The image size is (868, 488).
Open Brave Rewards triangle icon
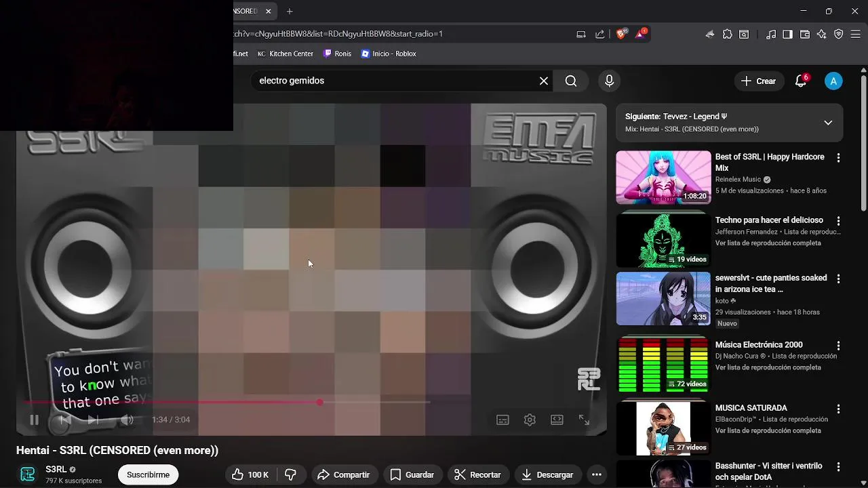[641, 34]
